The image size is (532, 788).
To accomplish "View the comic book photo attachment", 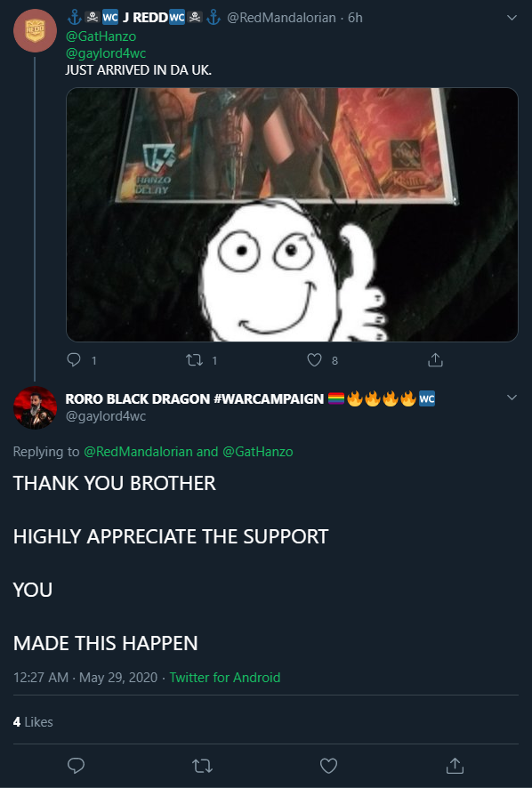I will pyautogui.click(x=292, y=214).
